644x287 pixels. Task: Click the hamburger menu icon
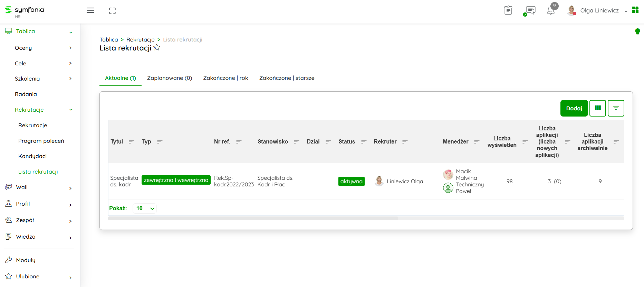(x=90, y=10)
